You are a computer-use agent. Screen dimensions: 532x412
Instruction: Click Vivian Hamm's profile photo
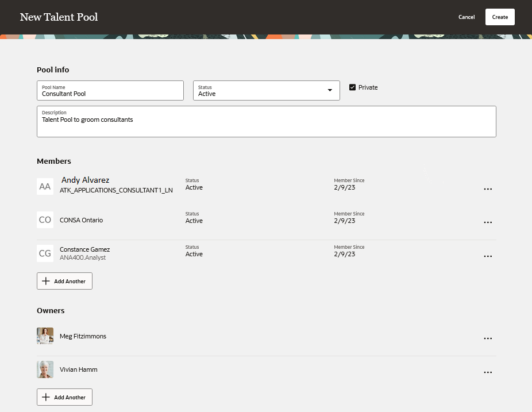45,369
